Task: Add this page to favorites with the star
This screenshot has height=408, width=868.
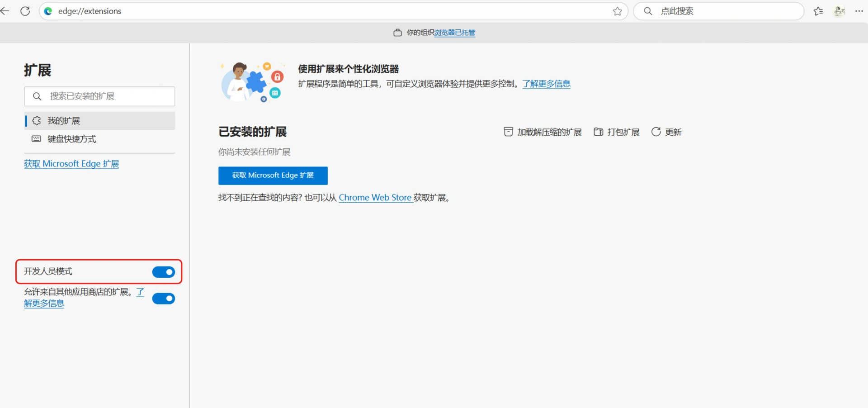Action: pos(618,11)
